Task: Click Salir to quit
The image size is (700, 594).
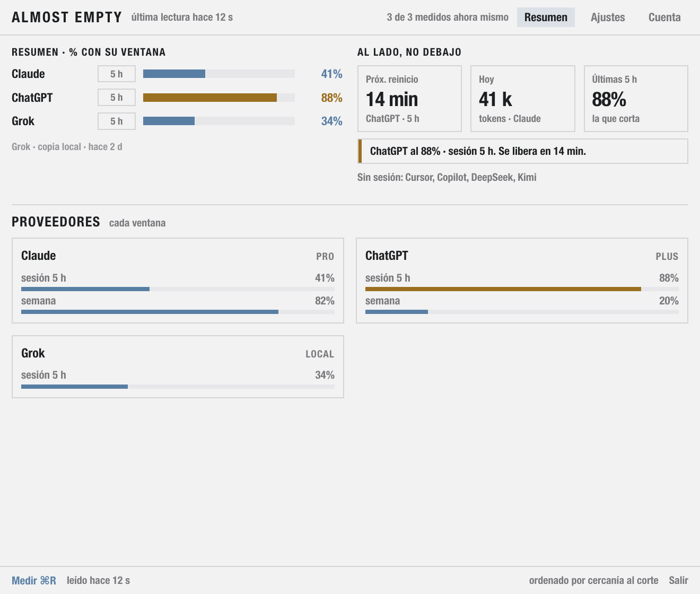Action: (678, 580)
